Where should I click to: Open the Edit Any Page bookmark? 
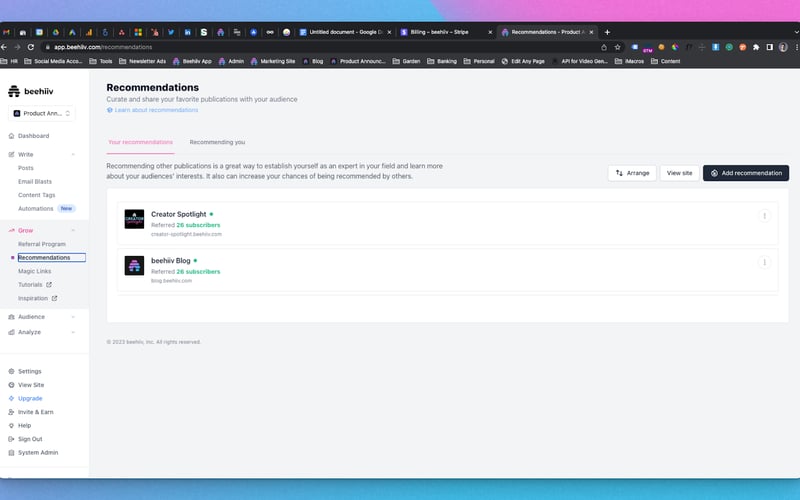pyautogui.click(x=523, y=61)
